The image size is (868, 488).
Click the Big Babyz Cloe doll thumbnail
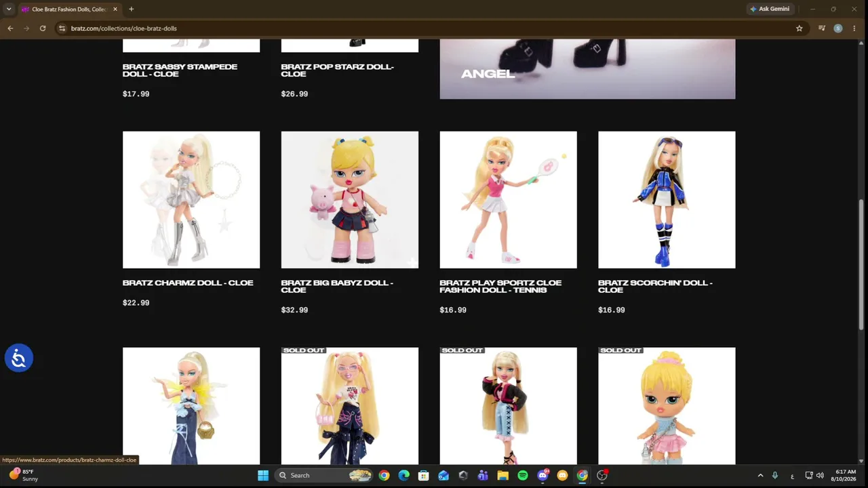350,200
